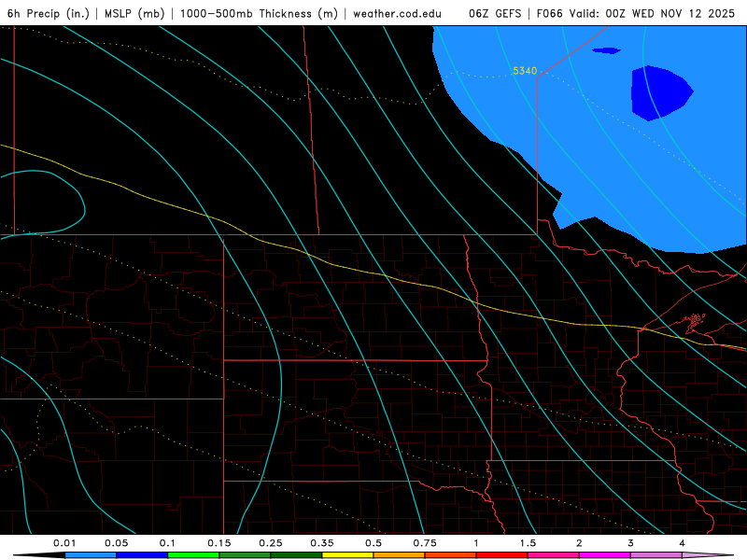The width and height of the screenshot is (747, 560).
Task: Pick the orange-red 0.75 precip swatch
Action: (451, 555)
